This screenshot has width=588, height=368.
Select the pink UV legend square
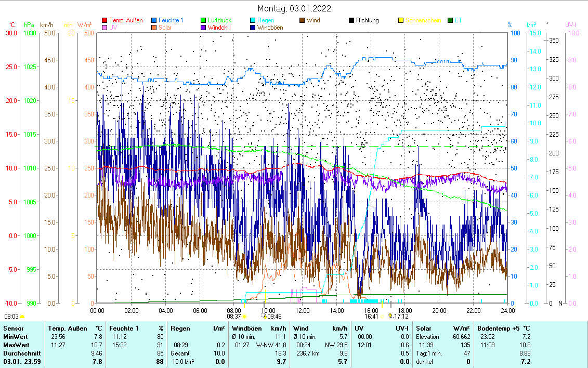coord(104,28)
